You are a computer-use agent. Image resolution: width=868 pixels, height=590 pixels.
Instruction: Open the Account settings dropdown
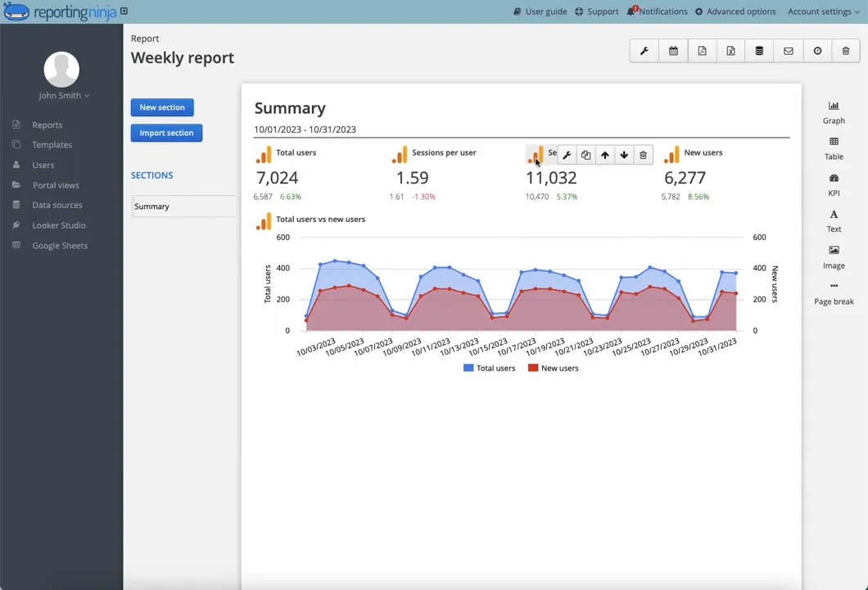point(824,11)
